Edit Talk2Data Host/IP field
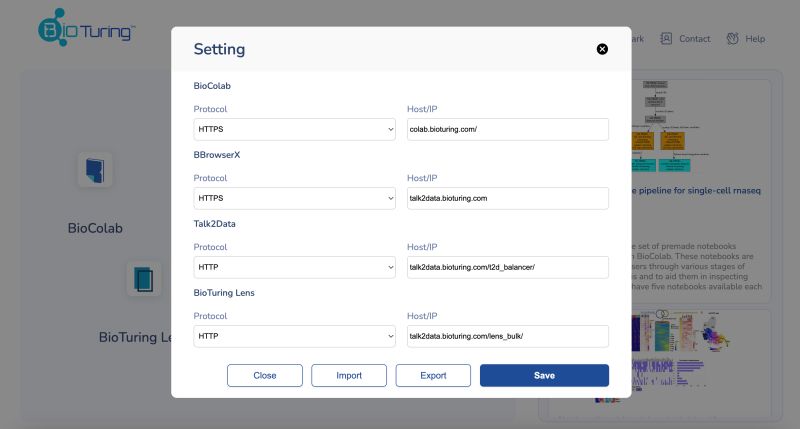 (x=508, y=267)
